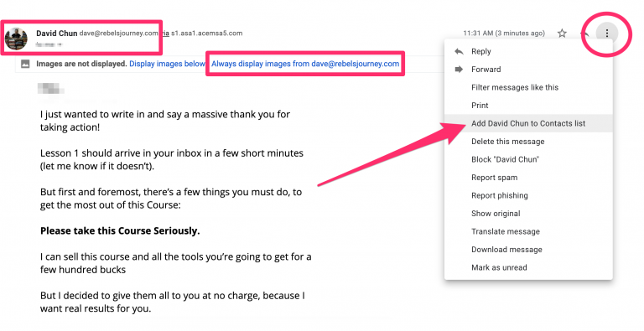
Task: Click the 11:31 AM timestamp
Action: tap(504, 34)
